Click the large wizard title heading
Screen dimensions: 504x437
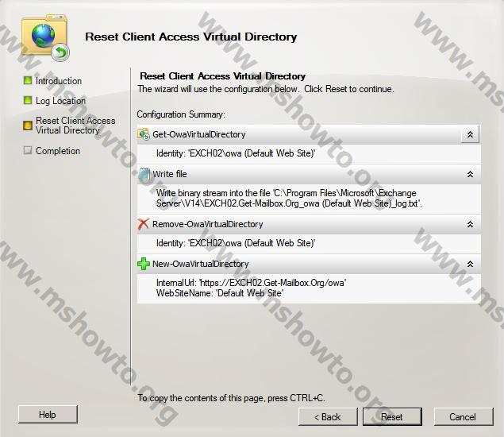click(x=191, y=37)
